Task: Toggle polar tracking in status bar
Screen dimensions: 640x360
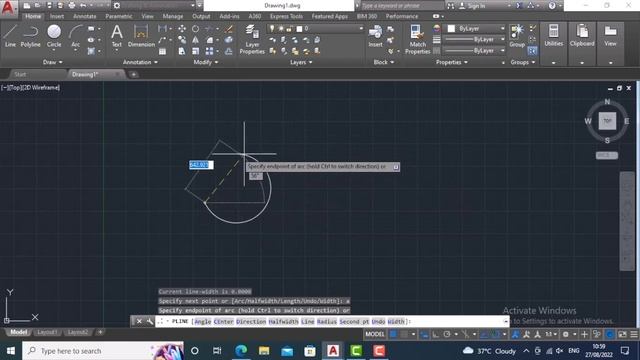Action: tap(447, 334)
